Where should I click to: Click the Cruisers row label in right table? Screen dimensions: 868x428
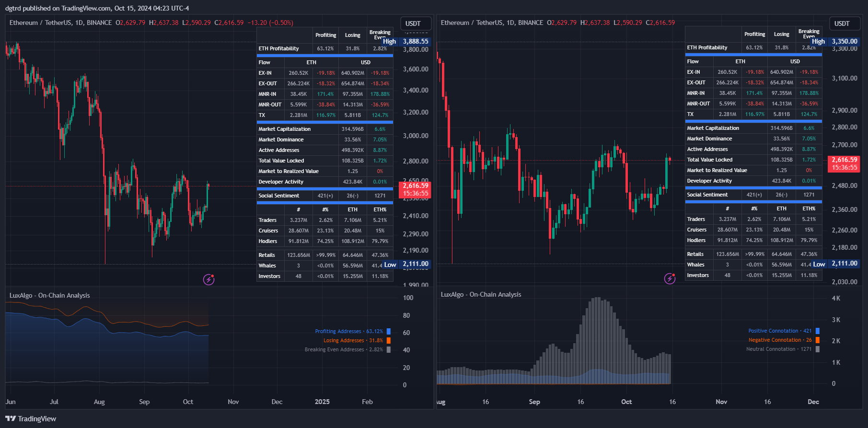click(x=697, y=230)
